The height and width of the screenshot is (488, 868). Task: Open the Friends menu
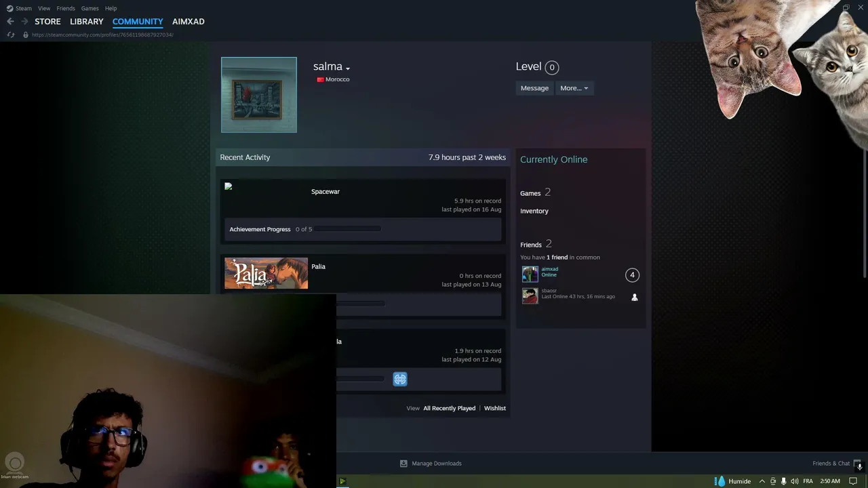(x=66, y=8)
